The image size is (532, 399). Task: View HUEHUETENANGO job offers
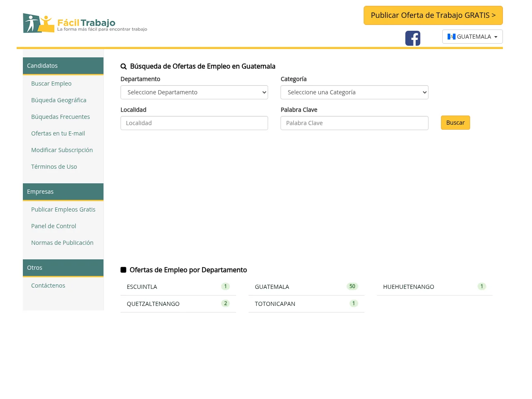tap(435, 287)
